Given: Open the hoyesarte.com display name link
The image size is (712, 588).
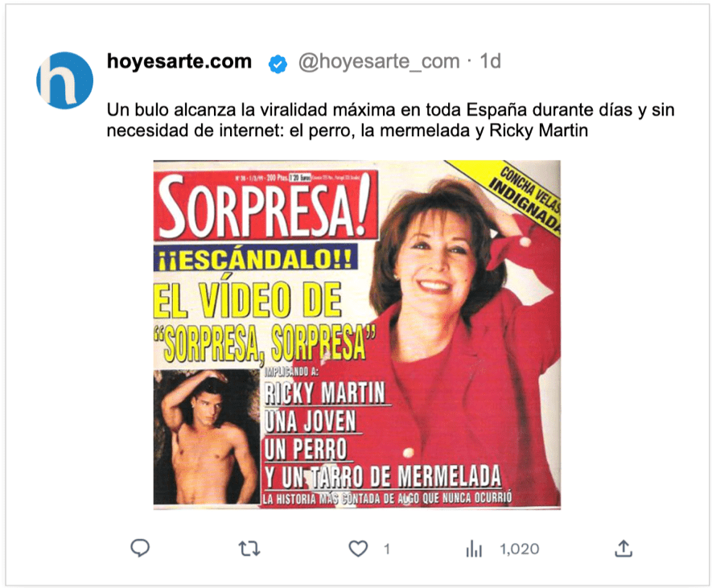Looking at the screenshot, I should click(179, 61).
